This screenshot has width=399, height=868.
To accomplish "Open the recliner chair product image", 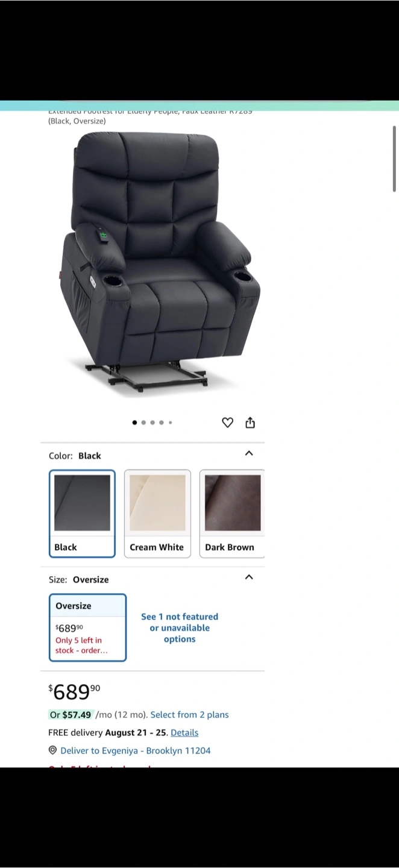I will point(160,264).
